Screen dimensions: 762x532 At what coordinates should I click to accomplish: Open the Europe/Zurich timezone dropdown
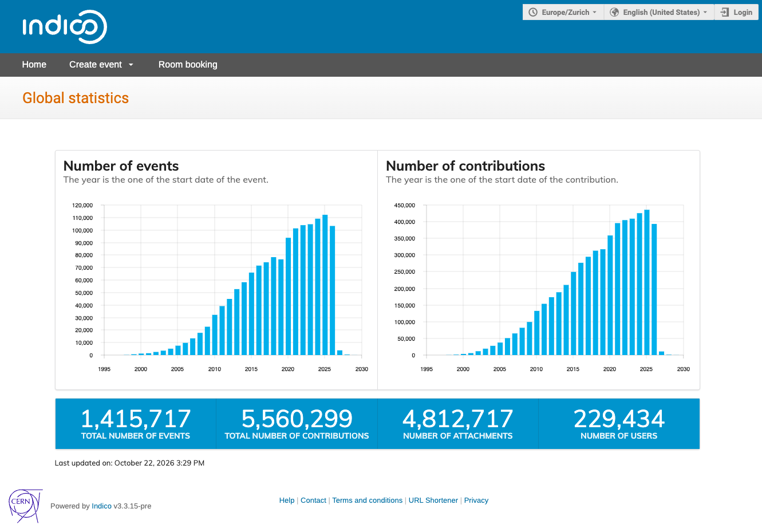pos(563,12)
